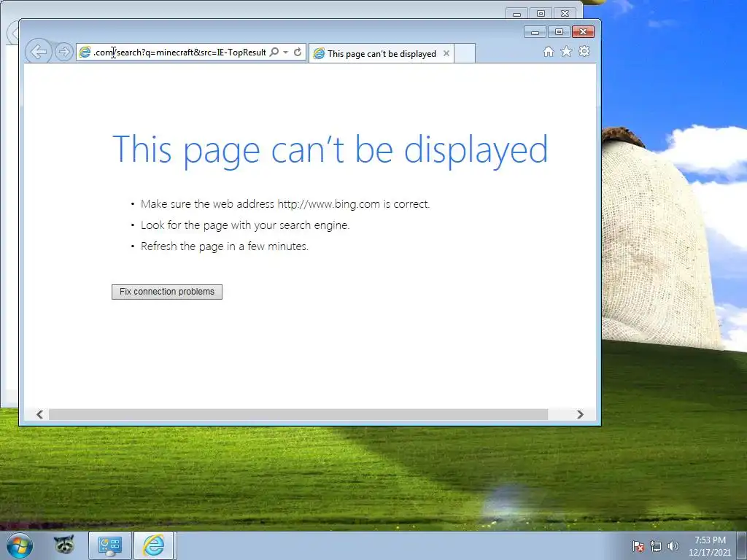This screenshot has height=560, width=747.
Task: Click 'Refresh the page in a few minutes'
Action: (x=225, y=246)
